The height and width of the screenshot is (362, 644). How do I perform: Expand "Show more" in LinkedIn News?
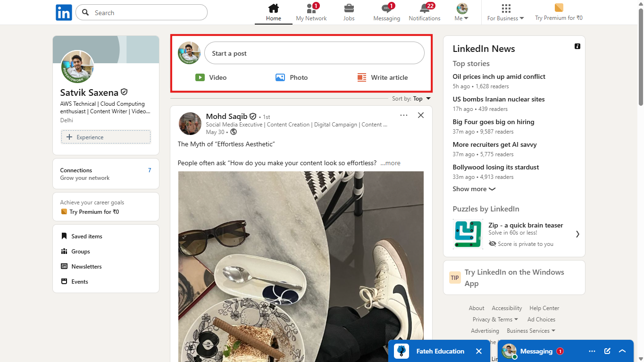473,189
